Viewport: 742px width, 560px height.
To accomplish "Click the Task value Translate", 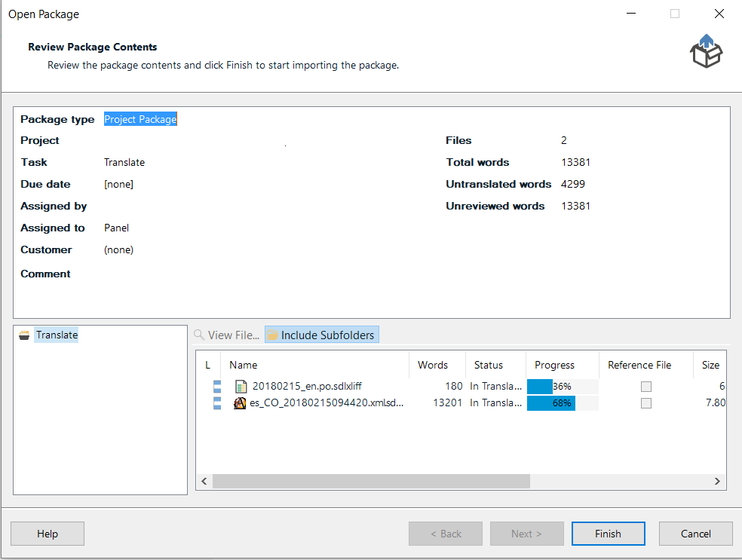I will click(124, 162).
